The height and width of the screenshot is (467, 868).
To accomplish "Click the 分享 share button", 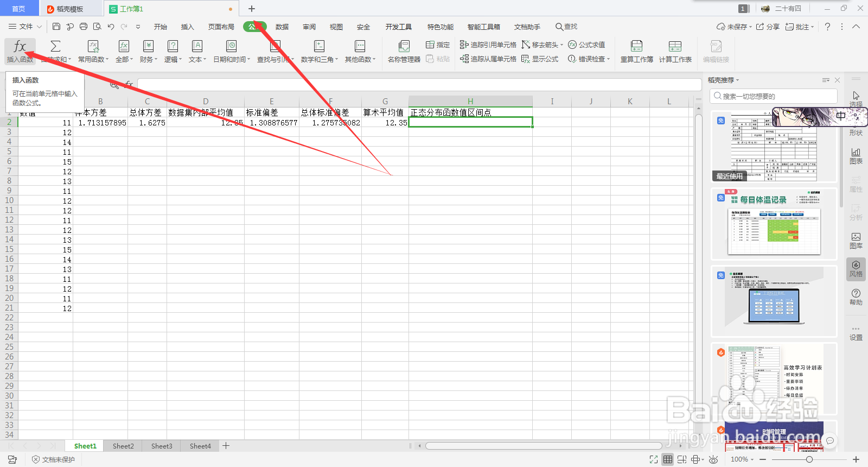I will click(768, 27).
